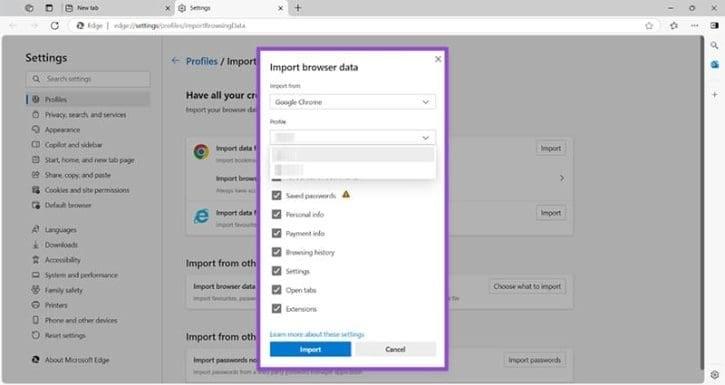Click the back arrow next to Profiles
Viewport: 725px width, 385px height.
tap(175, 61)
